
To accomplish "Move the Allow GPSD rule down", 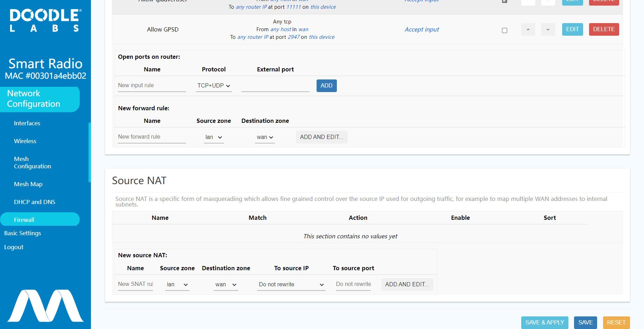I will 548,29.
